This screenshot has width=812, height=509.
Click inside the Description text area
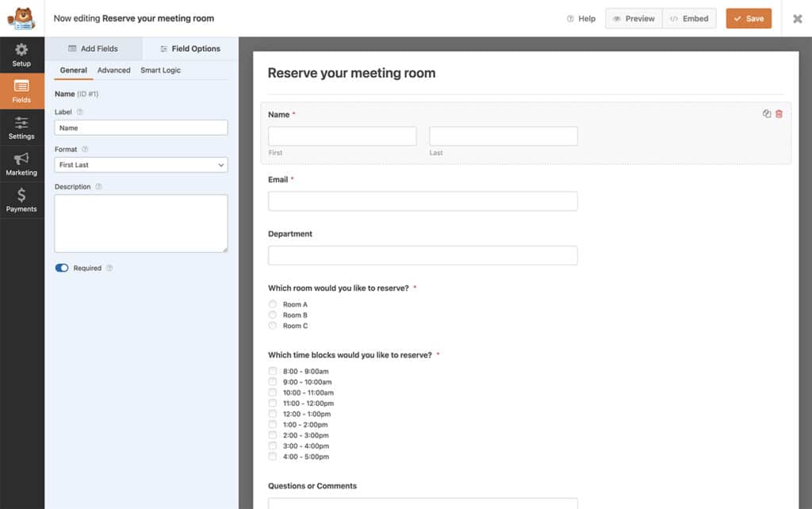click(x=140, y=223)
